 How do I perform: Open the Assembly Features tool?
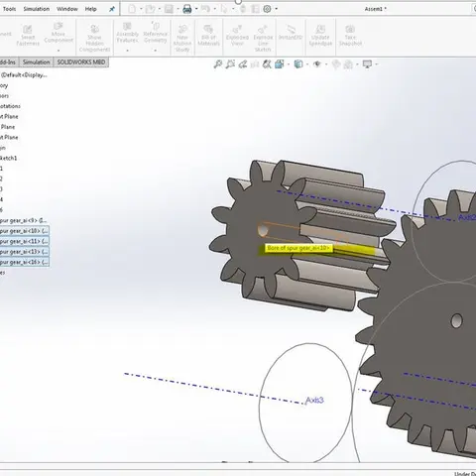[x=127, y=33]
